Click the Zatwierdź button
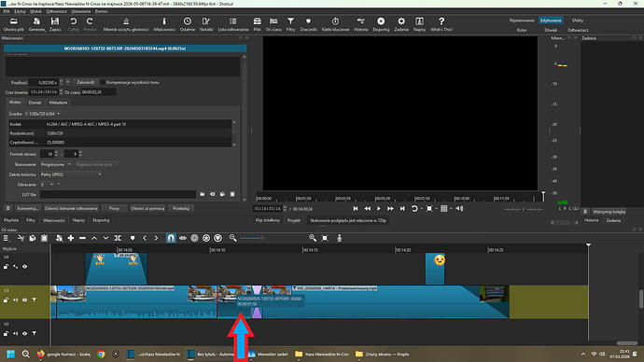644x362 pixels. click(x=86, y=82)
